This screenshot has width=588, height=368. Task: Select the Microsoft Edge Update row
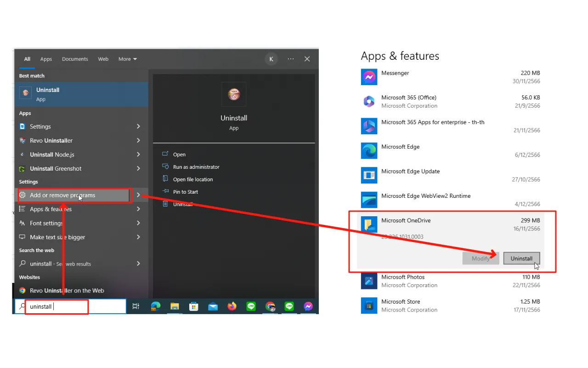tap(451, 175)
